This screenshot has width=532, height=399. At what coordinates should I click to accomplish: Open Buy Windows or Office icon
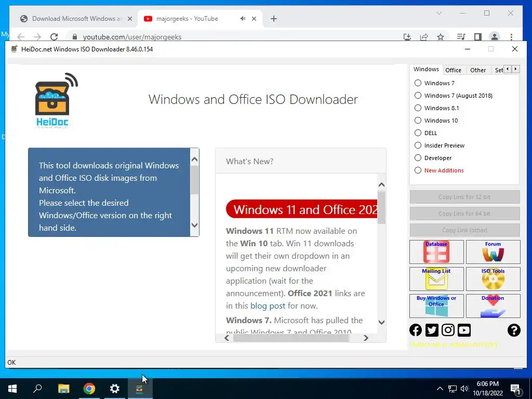[x=436, y=305]
